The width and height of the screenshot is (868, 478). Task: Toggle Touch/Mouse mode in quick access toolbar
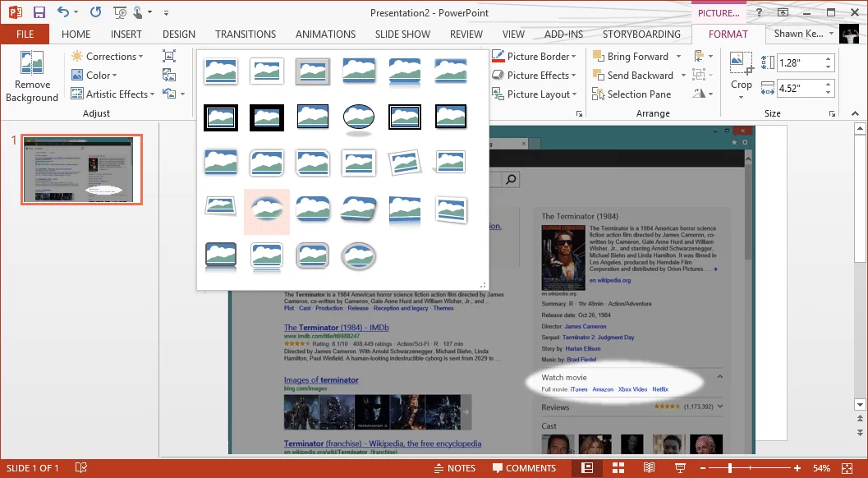pyautogui.click(x=139, y=12)
